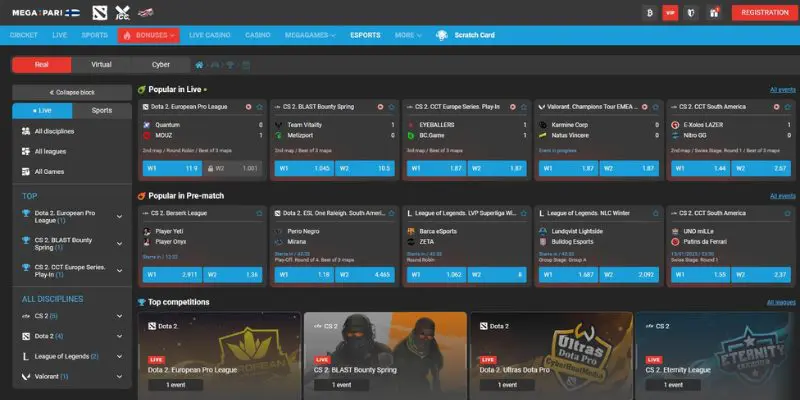Bet W2 10.5 on Team Vitality vs Metizport

point(365,168)
